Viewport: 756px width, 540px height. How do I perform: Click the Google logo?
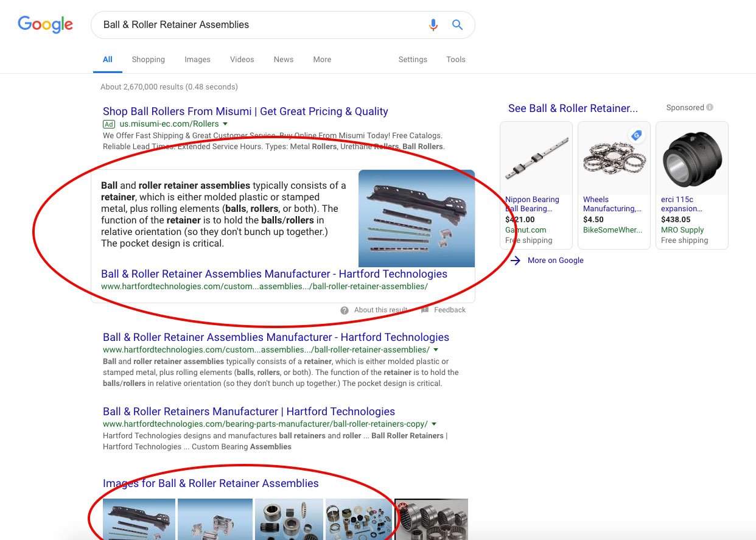pos(46,24)
